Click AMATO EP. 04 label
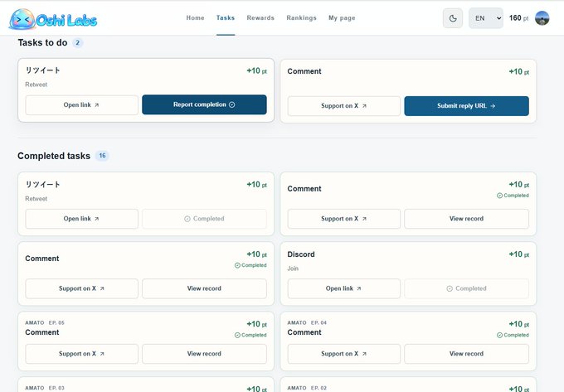 (307, 322)
